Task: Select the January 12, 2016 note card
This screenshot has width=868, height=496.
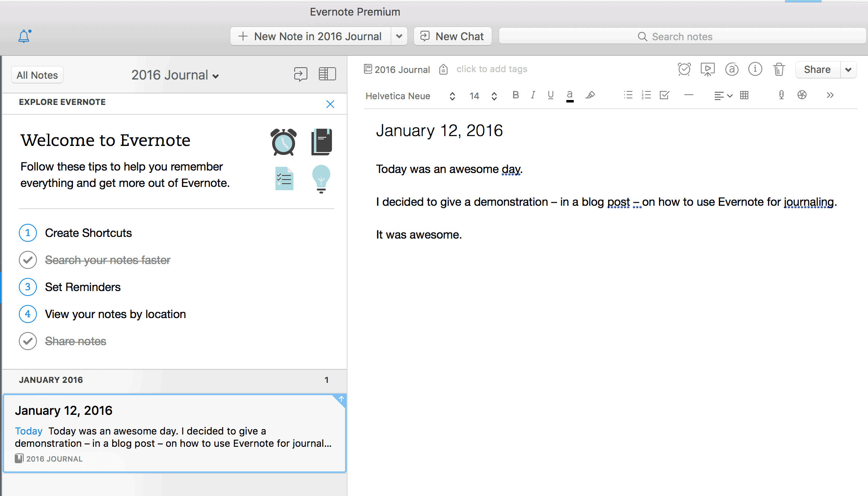Action: point(175,433)
